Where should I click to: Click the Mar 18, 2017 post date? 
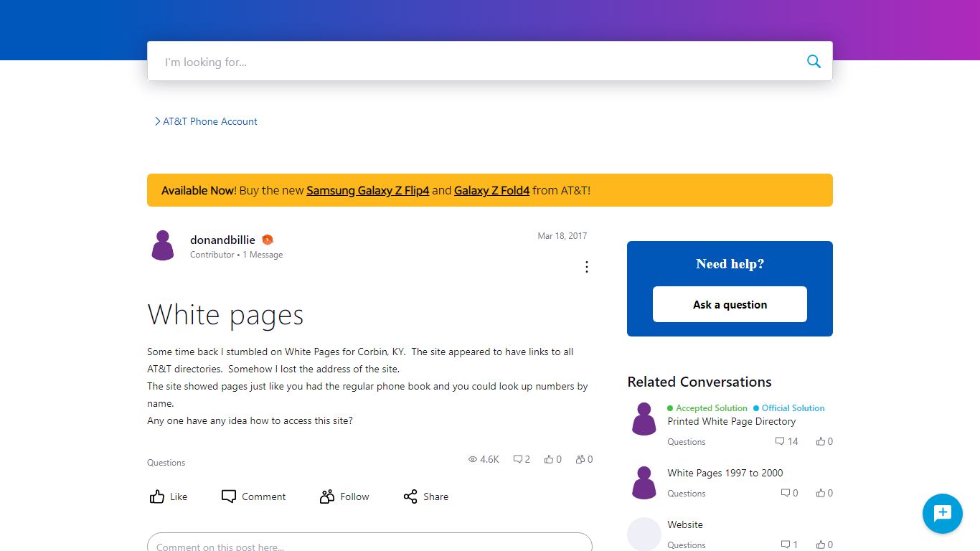coord(562,236)
